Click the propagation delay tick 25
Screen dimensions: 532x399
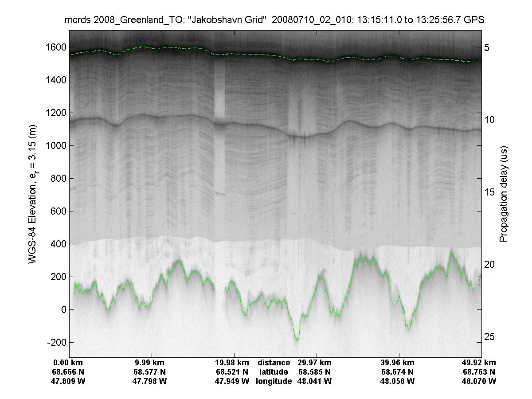[x=490, y=336]
